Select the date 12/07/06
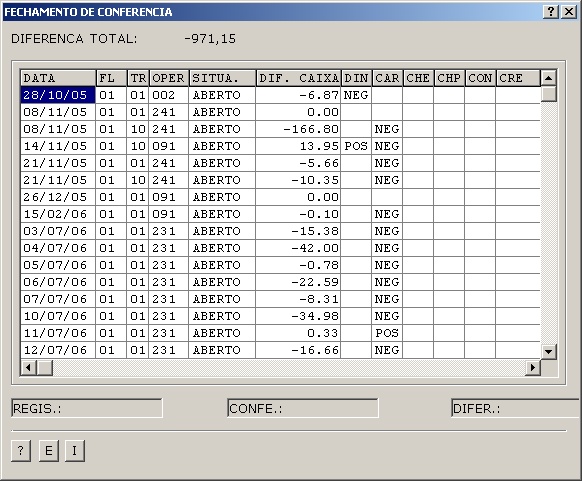This screenshot has height=481, width=582. coord(55,350)
